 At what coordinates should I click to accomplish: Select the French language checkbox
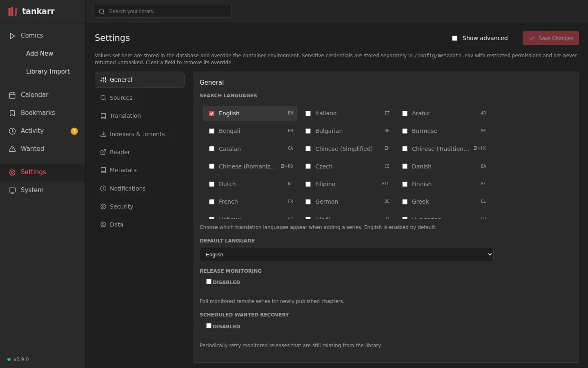(x=212, y=202)
